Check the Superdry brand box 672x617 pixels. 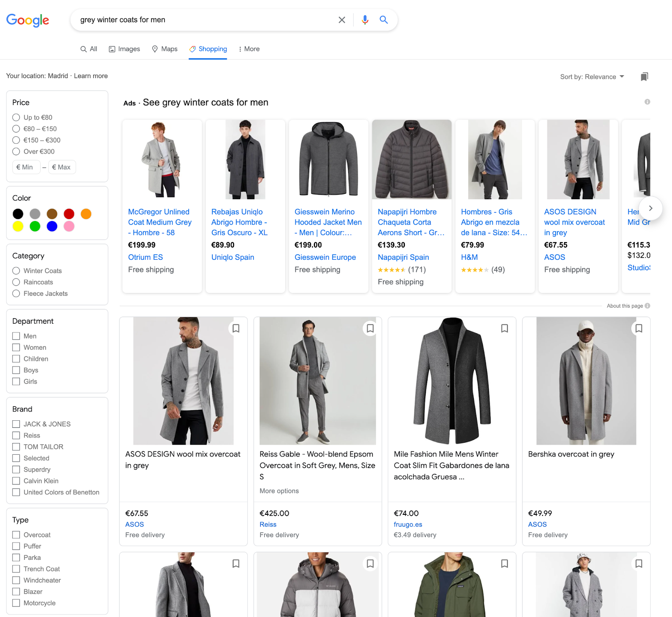click(16, 469)
